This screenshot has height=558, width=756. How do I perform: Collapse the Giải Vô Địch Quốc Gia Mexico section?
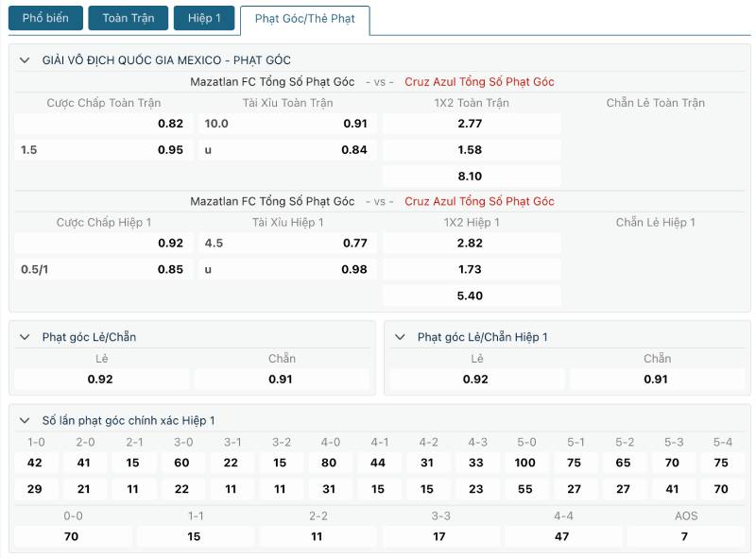pyautogui.click(x=25, y=60)
